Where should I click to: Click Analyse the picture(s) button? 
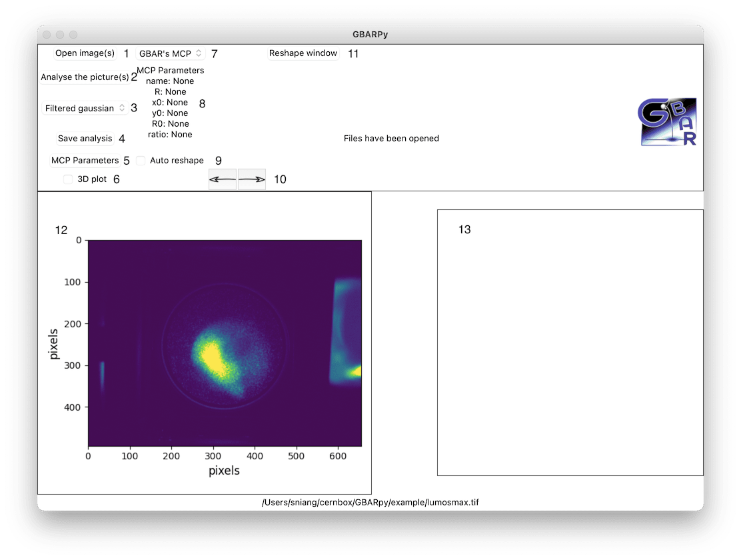(x=85, y=77)
